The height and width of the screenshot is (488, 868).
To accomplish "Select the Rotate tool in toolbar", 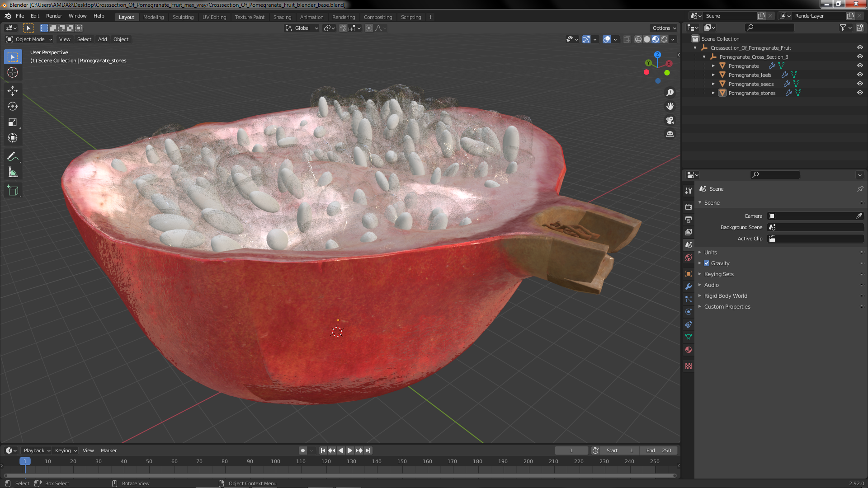I will coord(13,106).
